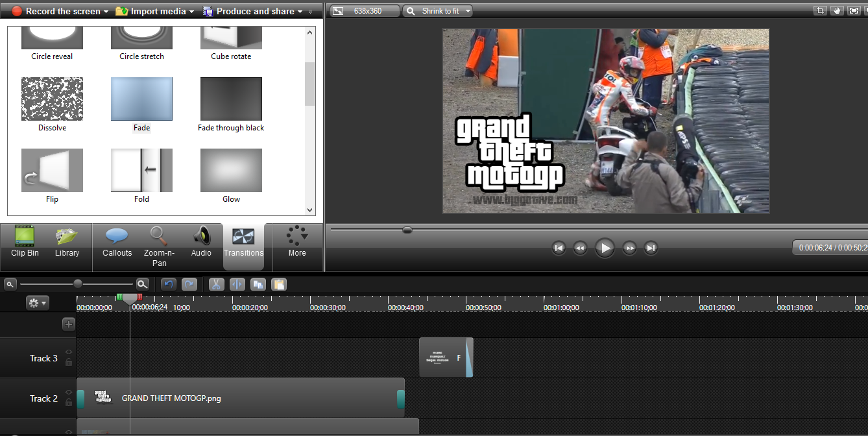The image size is (868, 436).
Task: Click the timeline playhead marker
Action: 130,299
